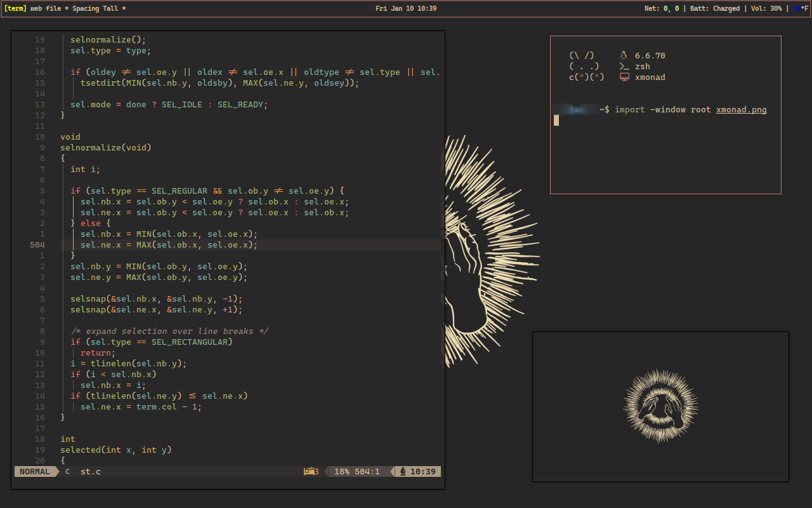Click the current line sel.ne.x = MAX(sel.ob.x, sel.oe.x);
The width and height of the screenshot is (812, 508).
point(169,245)
